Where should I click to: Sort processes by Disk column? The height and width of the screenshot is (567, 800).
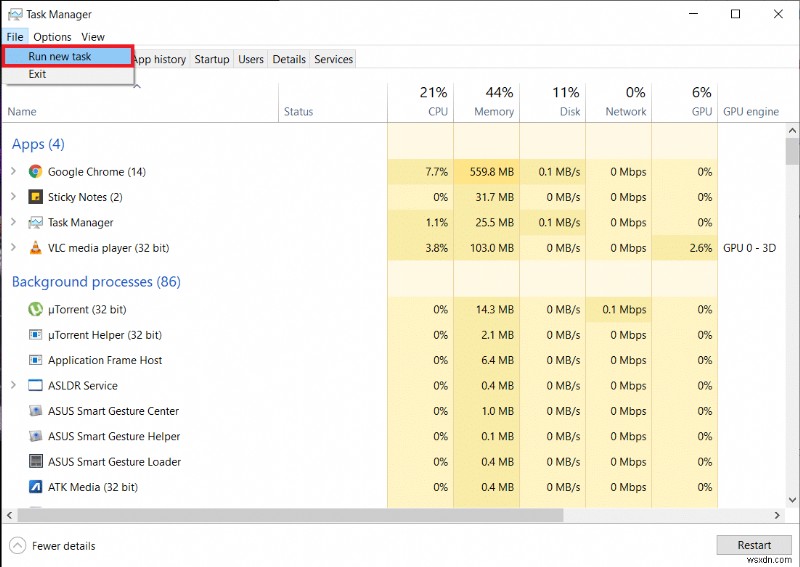click(x=553, y=103)
